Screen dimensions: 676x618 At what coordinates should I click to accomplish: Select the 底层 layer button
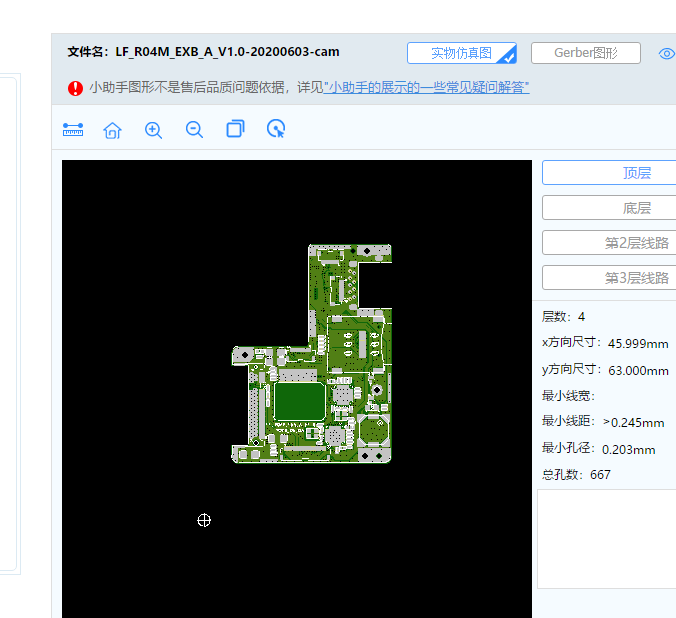pos(609,208)
